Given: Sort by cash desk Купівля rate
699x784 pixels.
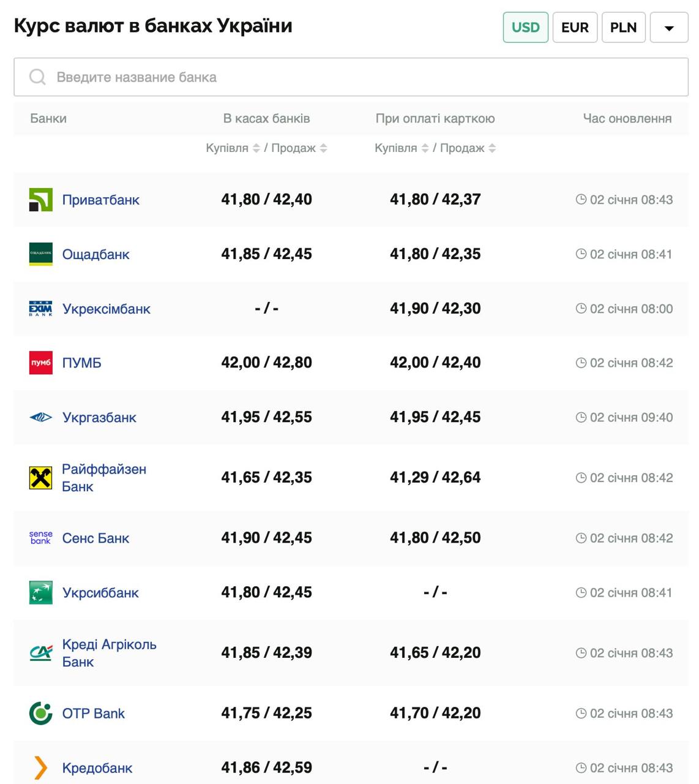Looking at the screenshot, I should 256,148.
